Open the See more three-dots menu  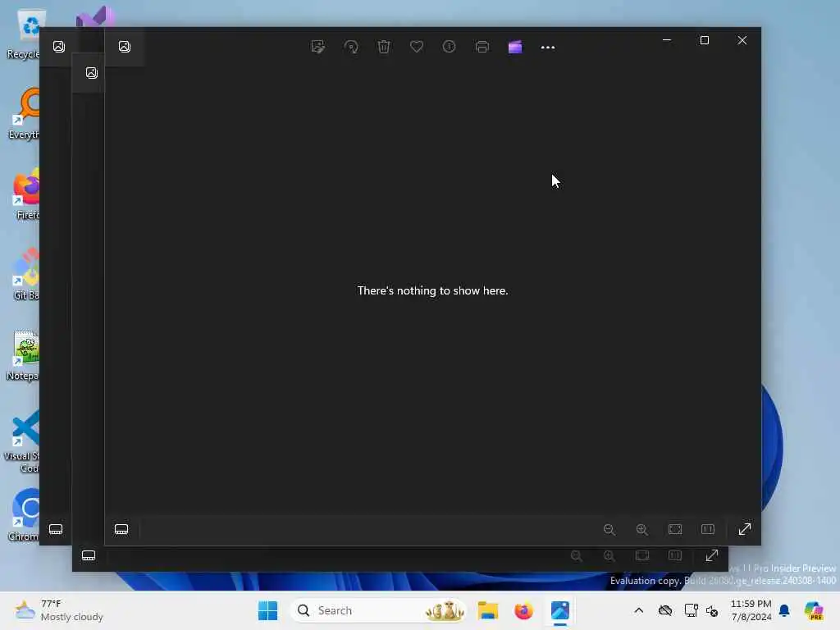pyautogui.click(x=547, y=47)
